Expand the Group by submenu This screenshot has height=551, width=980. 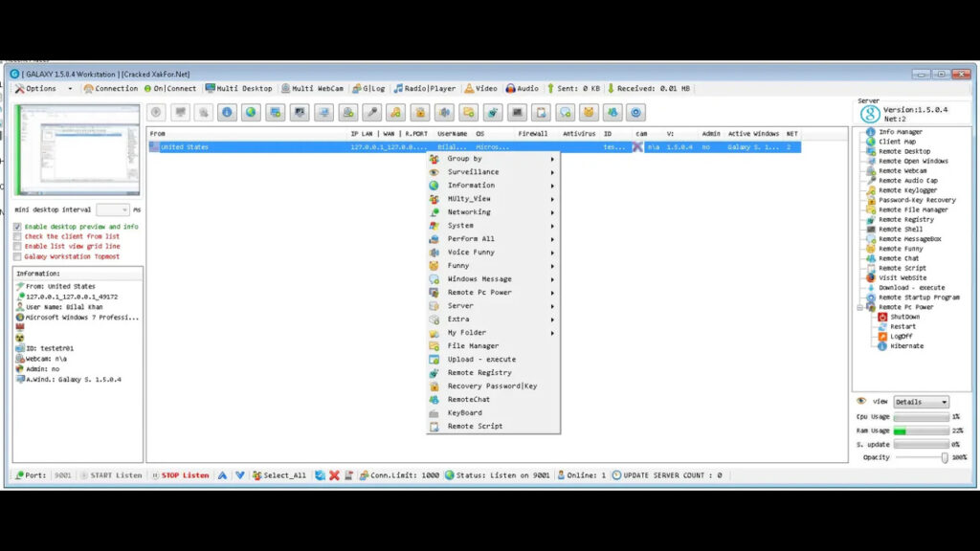click(493, 159)
